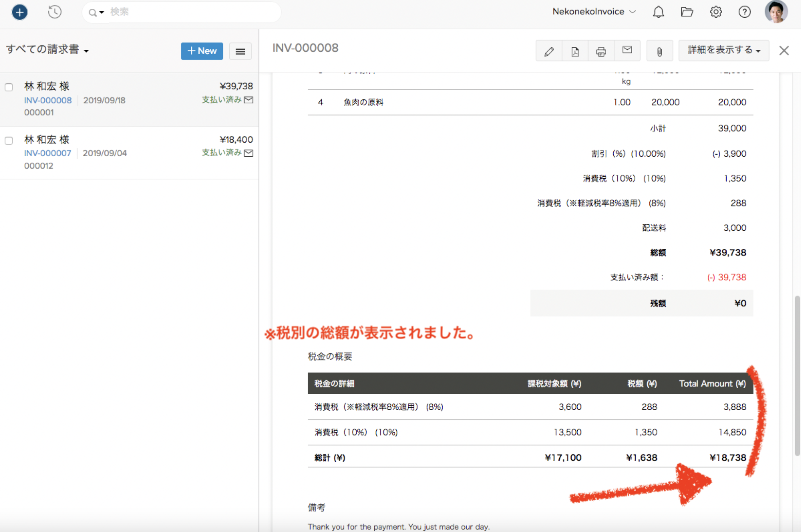Open the list hamburger menu
801x532 pixels.
[240, 51]
